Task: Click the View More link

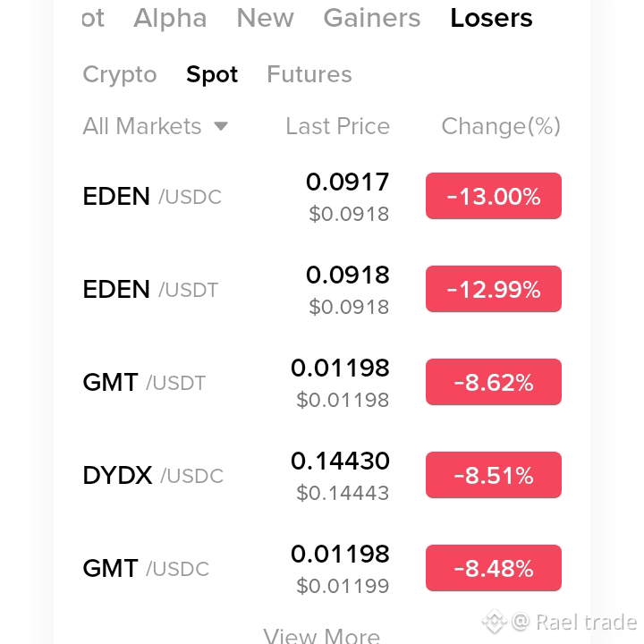Action: point(322,634)
